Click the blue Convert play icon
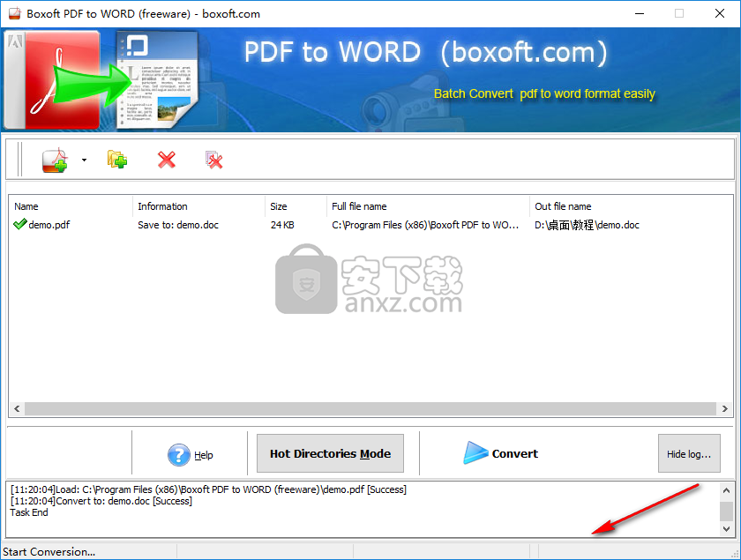Image resolution: width=741 pixels, height=560 pixels. pos(475,452)
